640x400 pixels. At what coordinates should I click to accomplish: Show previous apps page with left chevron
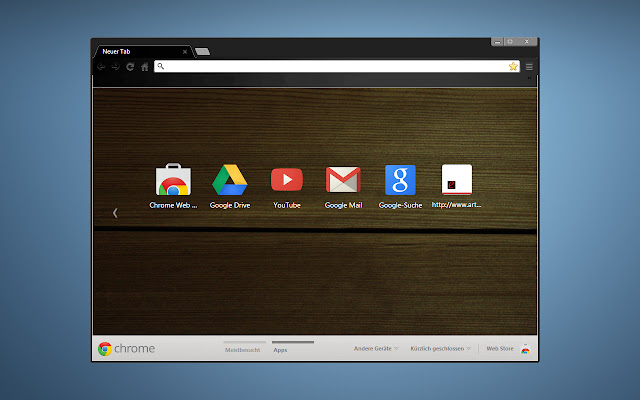click(x=115, y=213)
